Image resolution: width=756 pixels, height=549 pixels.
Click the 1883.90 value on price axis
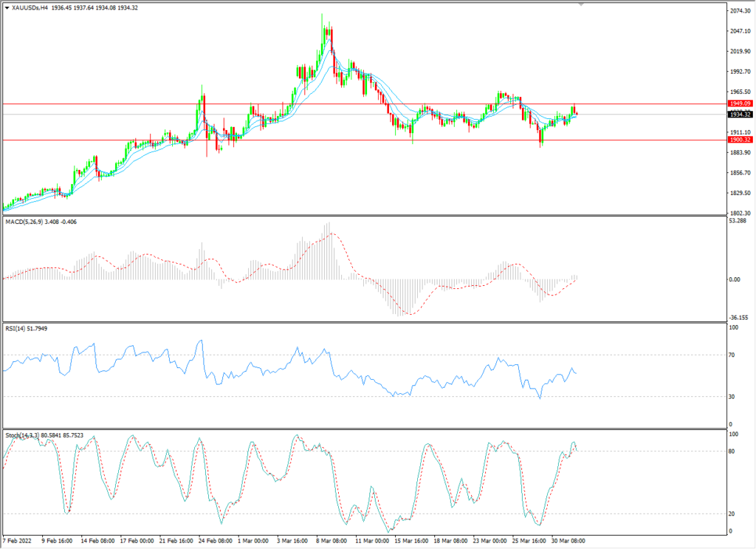tap(740, 152)
